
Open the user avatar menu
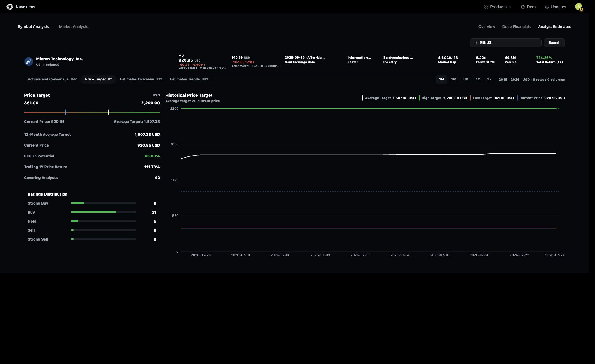579,7
